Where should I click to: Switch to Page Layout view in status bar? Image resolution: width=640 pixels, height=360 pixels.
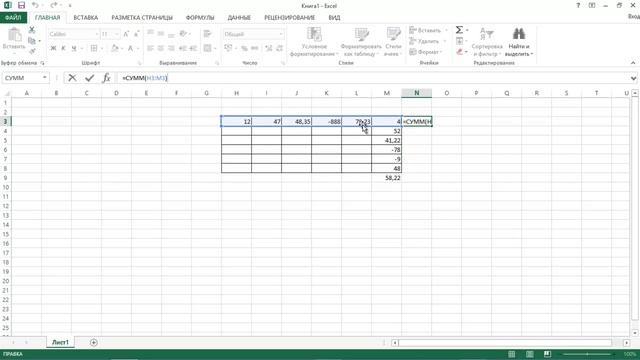pyautogui.click(x=529, y=354)
